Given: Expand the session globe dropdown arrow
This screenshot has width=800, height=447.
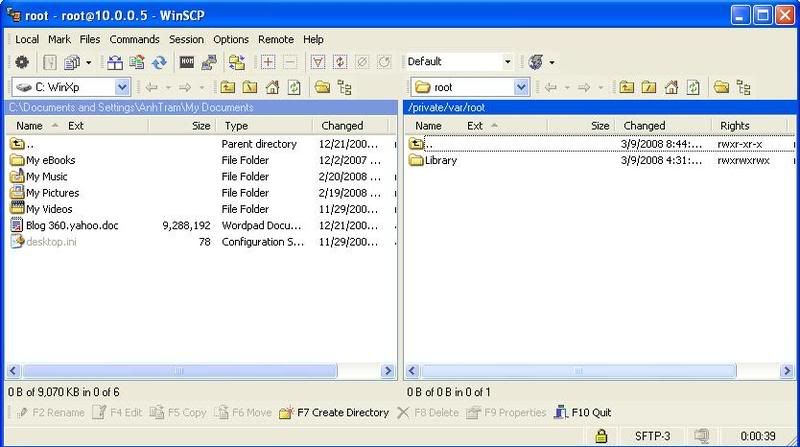Looking at the screenshot, I should [552, 62].
